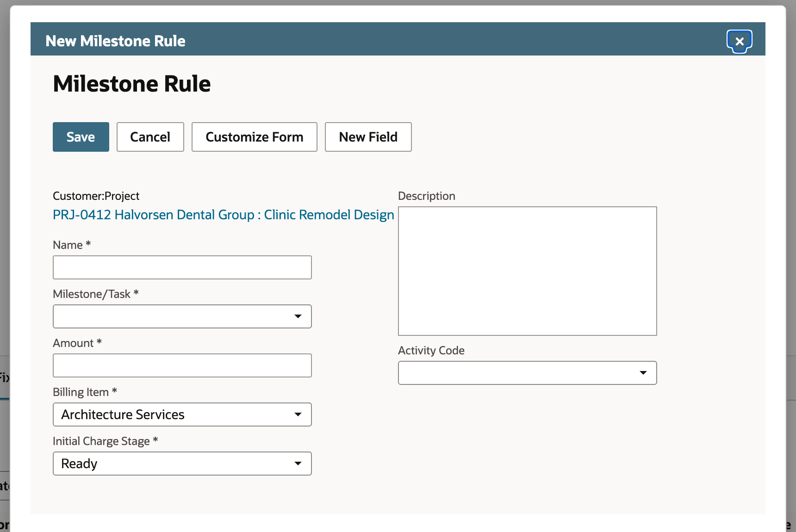This screenshot has width=796, height=532.
Task: Cancel the milestone rule form
Action: tap(150, 137)
